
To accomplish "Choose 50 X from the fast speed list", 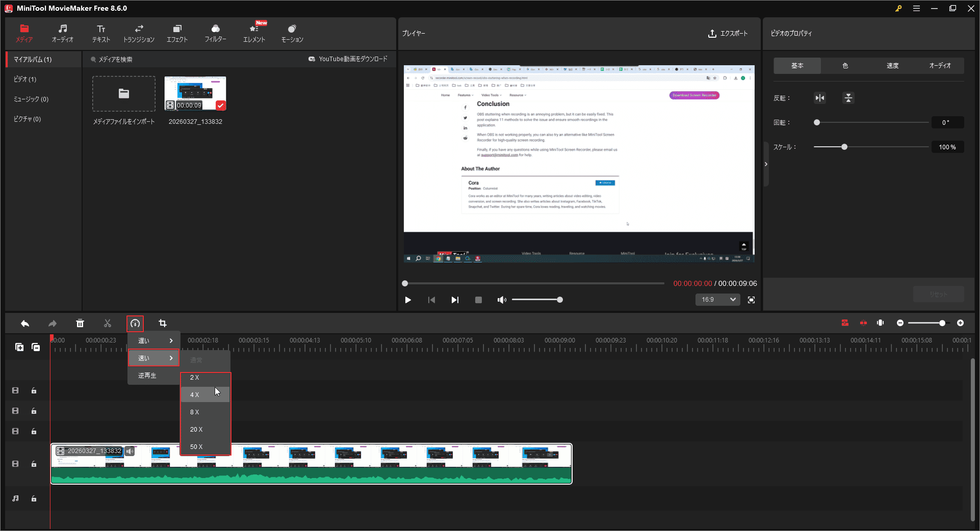I will pos(196,446).
